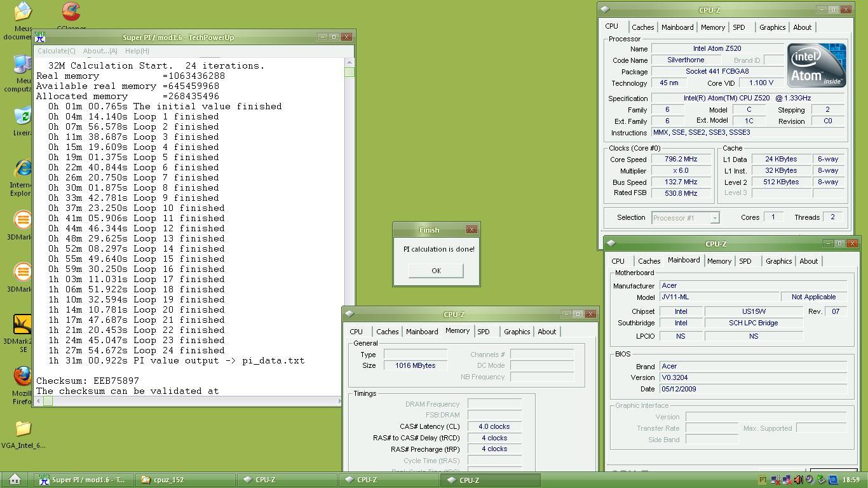Launch Mozilla Firefox from the desktop
868x488 pixels.
tap(22, 376)
